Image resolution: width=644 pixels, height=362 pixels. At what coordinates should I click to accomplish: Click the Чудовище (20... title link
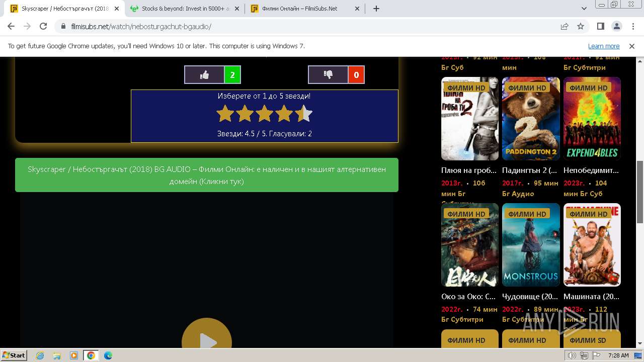(530, 297)
